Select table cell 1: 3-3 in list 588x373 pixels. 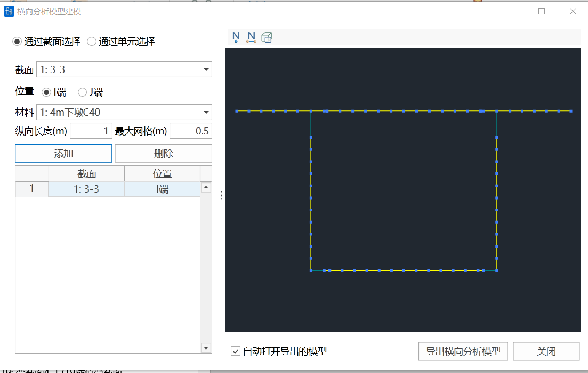tap(86, 189)
